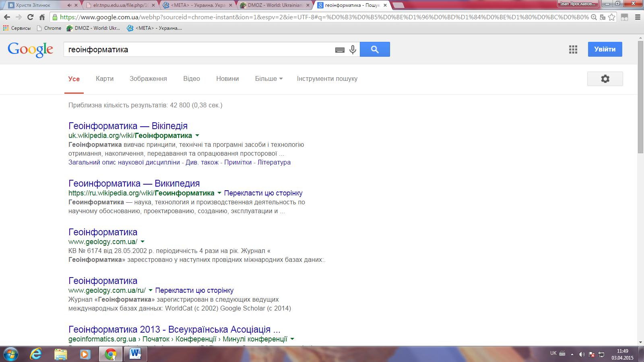This screenshot has height=362, width=644.
Task: Open on-screen keyboard in search box
Action: [x=340, y=50]
